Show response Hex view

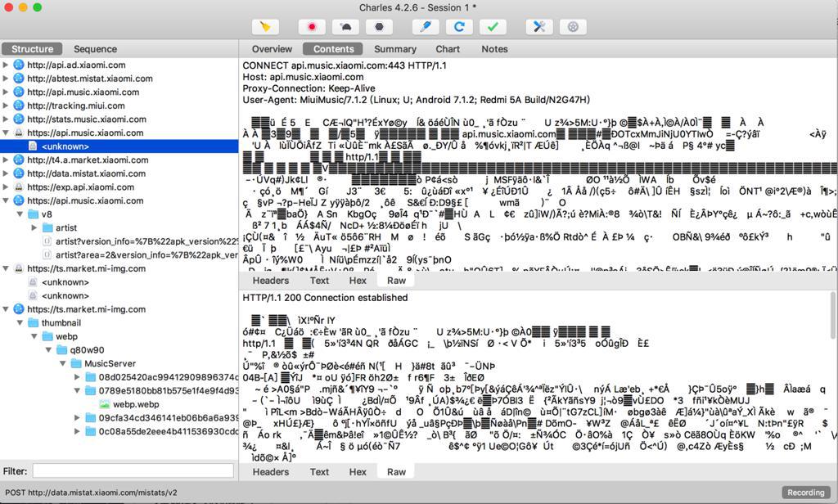click(358, 472)
